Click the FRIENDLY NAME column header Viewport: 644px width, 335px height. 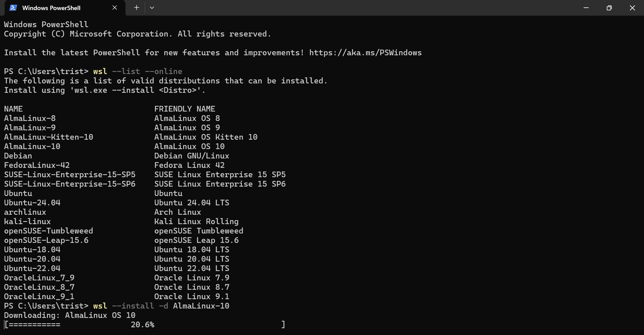(x=185, y=109)
